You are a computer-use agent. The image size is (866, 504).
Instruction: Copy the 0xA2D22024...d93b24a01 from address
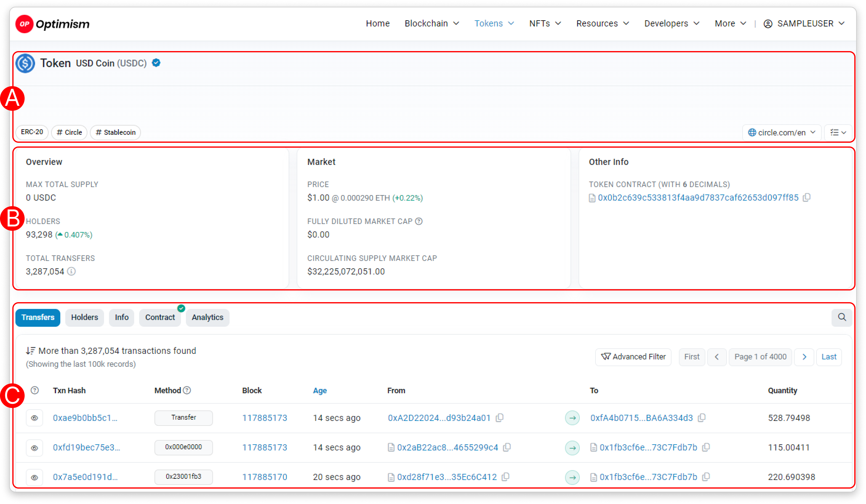(500, 418)
